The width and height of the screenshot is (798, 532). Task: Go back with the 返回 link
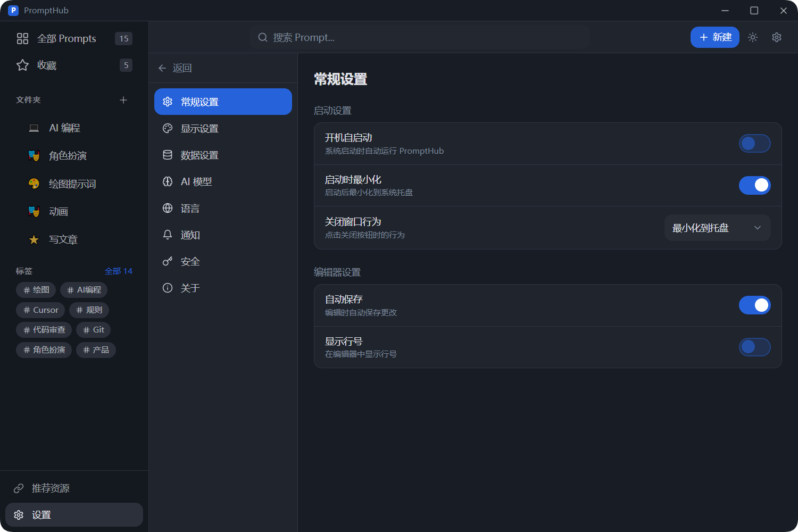pos(175,68)
